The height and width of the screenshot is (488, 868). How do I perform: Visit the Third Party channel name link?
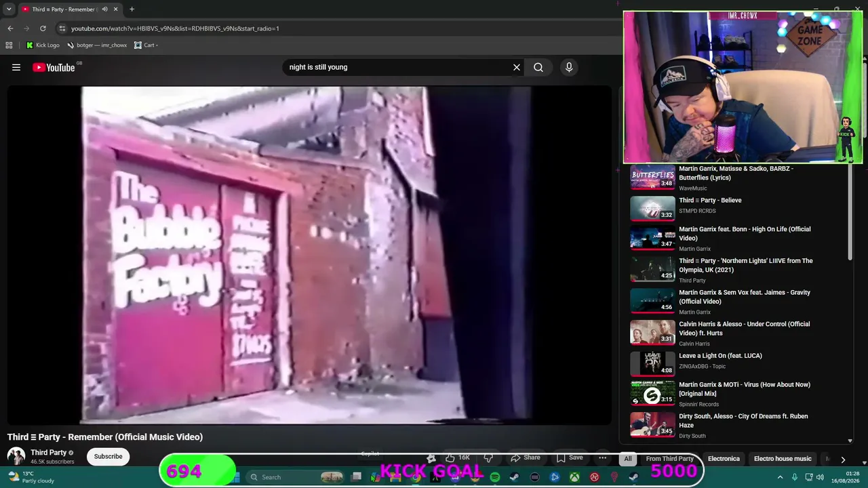[x=48, y=453]
